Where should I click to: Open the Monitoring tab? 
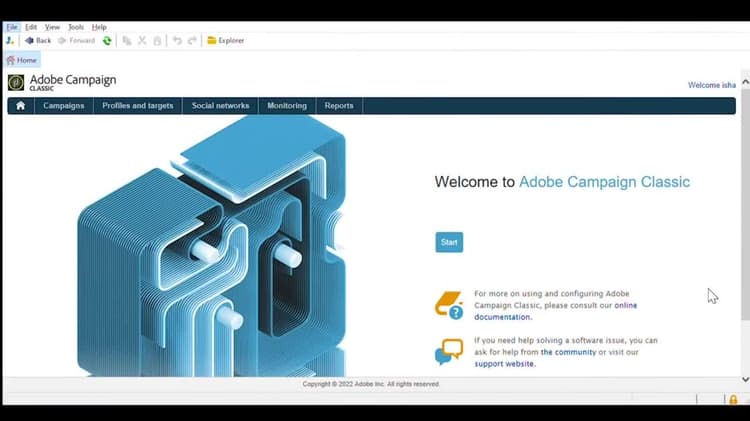287,106
